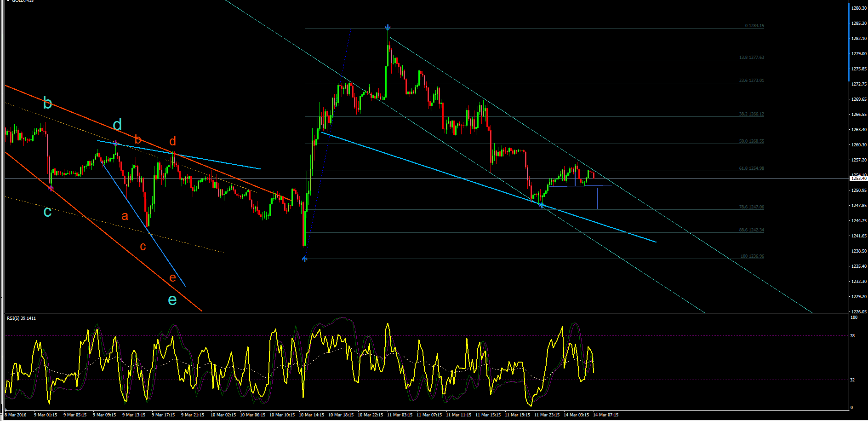The height and width of the screenshot is (421, 868).
Task: Click the RSI scale value 78
Action: [852, 336]
